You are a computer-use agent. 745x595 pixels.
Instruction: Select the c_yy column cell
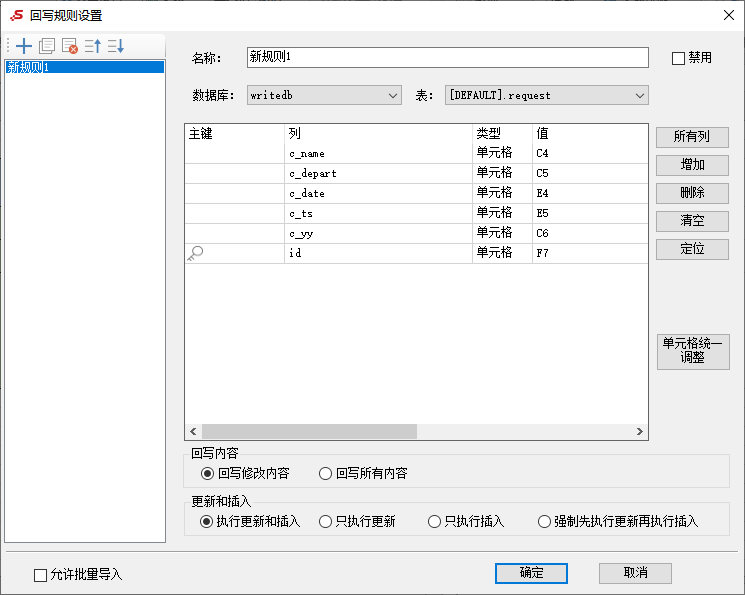tap(379, 233)
